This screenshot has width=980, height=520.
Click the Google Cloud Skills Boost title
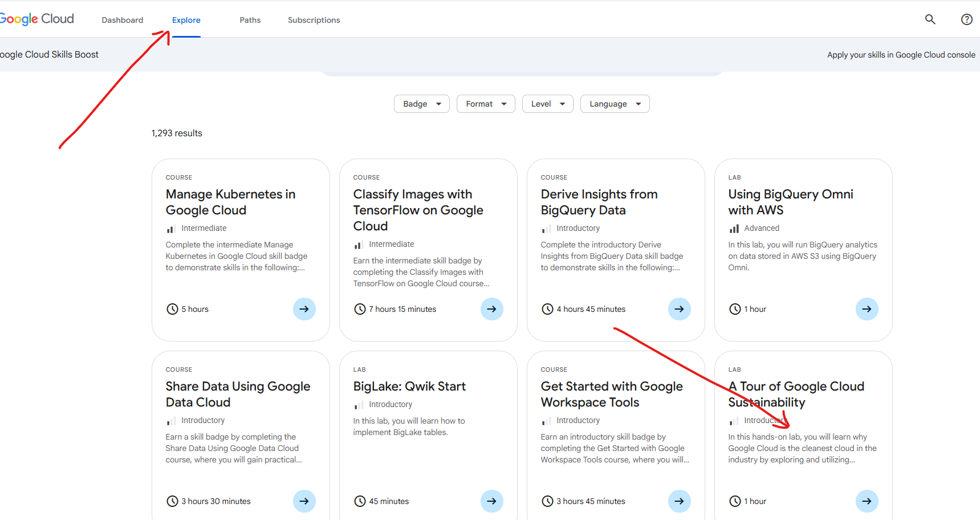(x=49, y=55)
